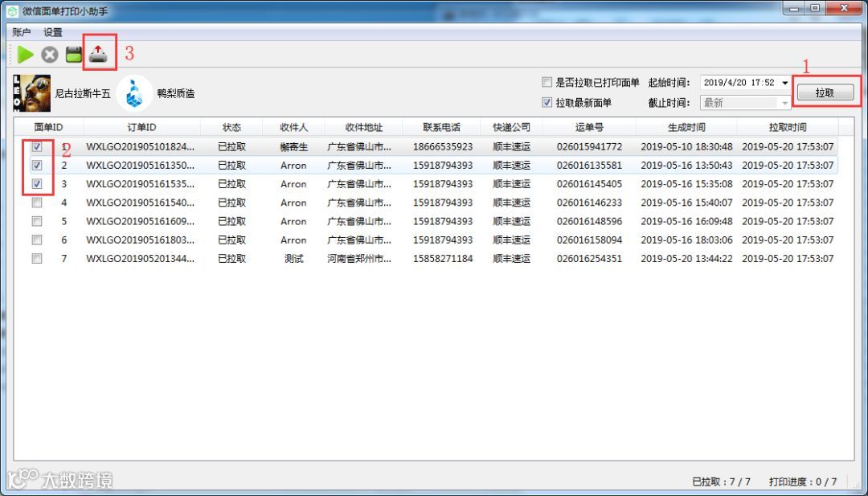Sort by 运单号 column header
Viewport: 868px width, 496px height.
click(x=589, y=127)
